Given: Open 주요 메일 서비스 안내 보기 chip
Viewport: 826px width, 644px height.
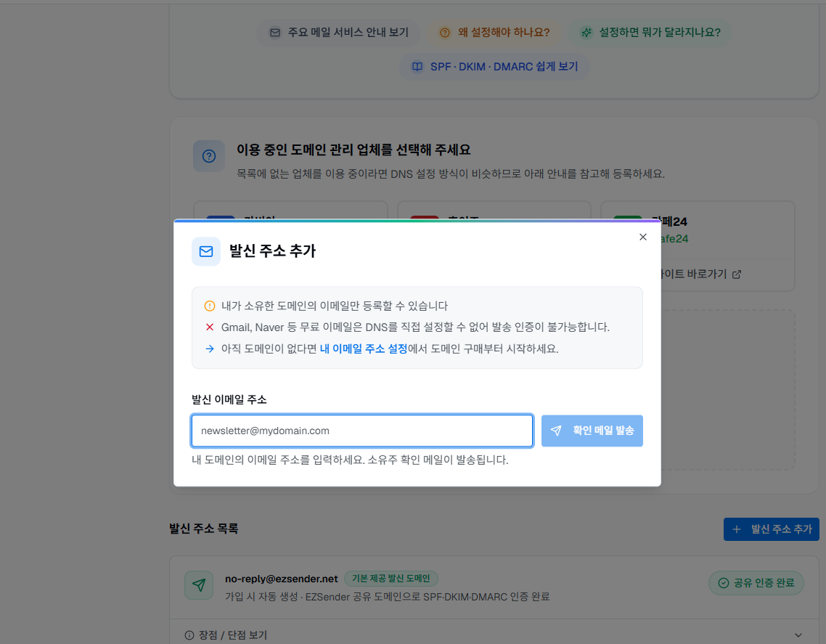Looking at the screenshot, I should pyautogui.click(x=338, y=32).
